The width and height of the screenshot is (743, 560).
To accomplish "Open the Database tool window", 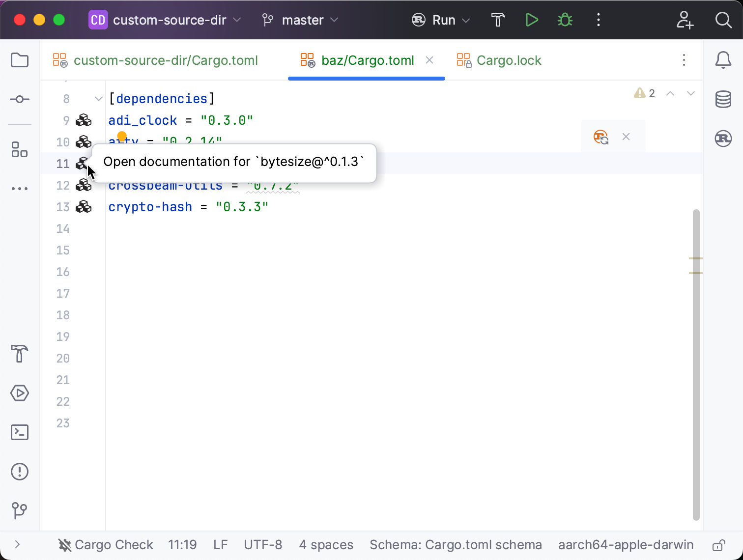I will click(x=723, y=99).
